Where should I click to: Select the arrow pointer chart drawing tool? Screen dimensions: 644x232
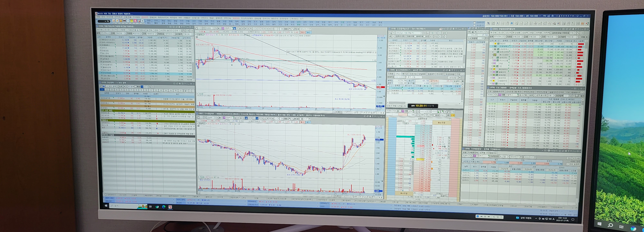point(497,23)
